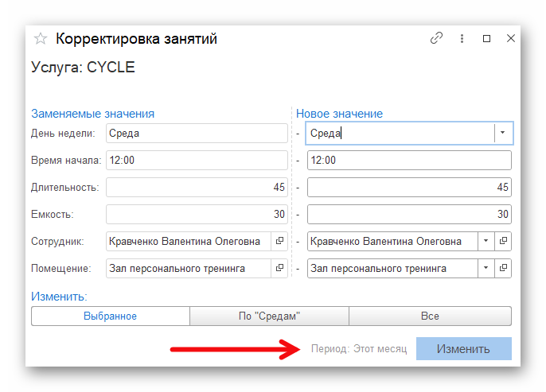Click the Изменить: section label
The height and width of the screenshot is (392, 546).
click(x=59, y=297)
